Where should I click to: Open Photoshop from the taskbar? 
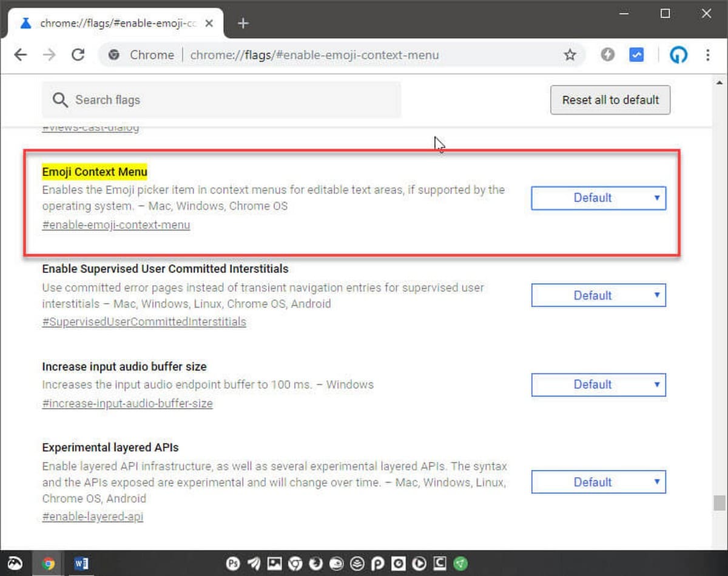(x=233, y=564)
